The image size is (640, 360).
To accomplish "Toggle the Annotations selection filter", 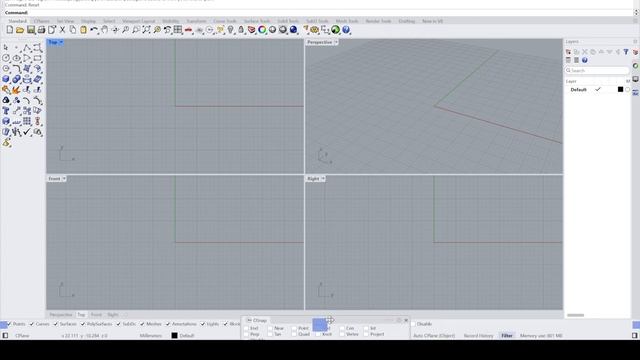I will pos(181,324).
